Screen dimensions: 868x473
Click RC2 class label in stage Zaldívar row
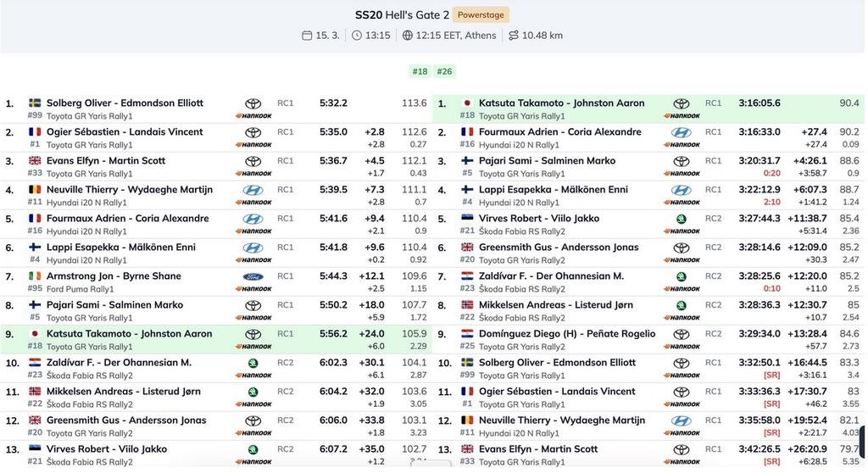[x=285, y=362]
